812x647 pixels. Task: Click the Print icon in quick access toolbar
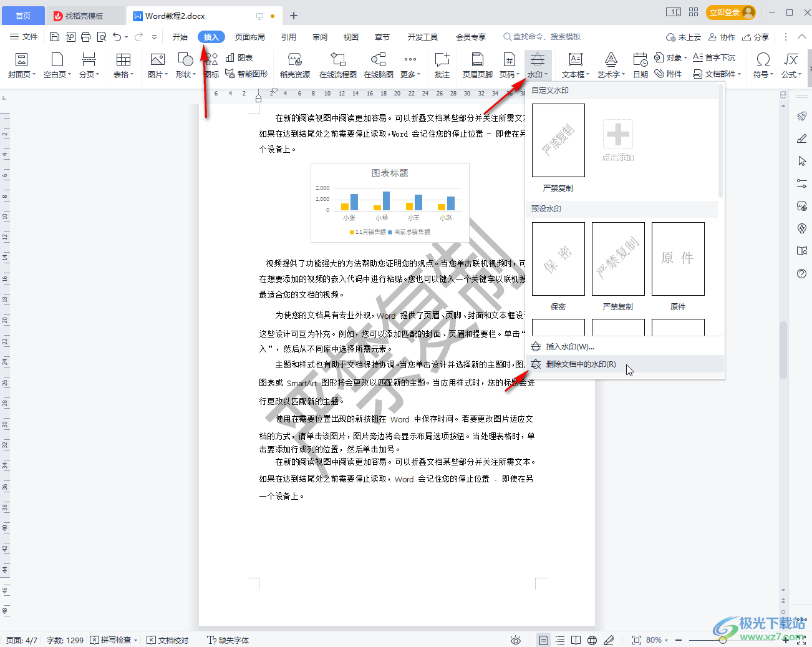(x=86, y=37)
